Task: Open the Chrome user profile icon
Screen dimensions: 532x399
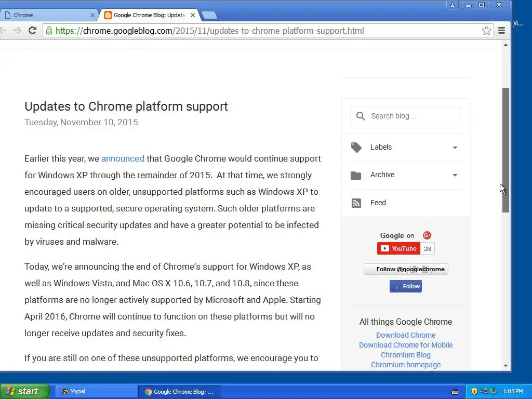Action: point(453,5)
